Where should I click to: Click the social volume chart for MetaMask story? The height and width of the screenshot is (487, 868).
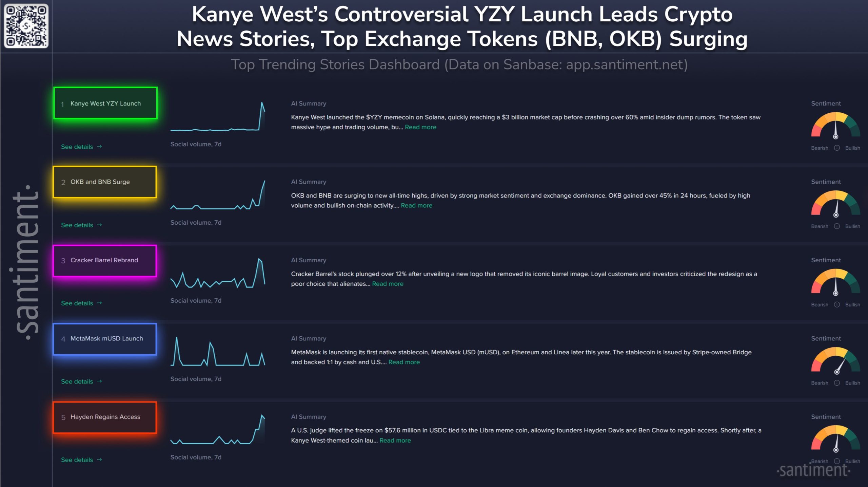click(x=219, y=353)
